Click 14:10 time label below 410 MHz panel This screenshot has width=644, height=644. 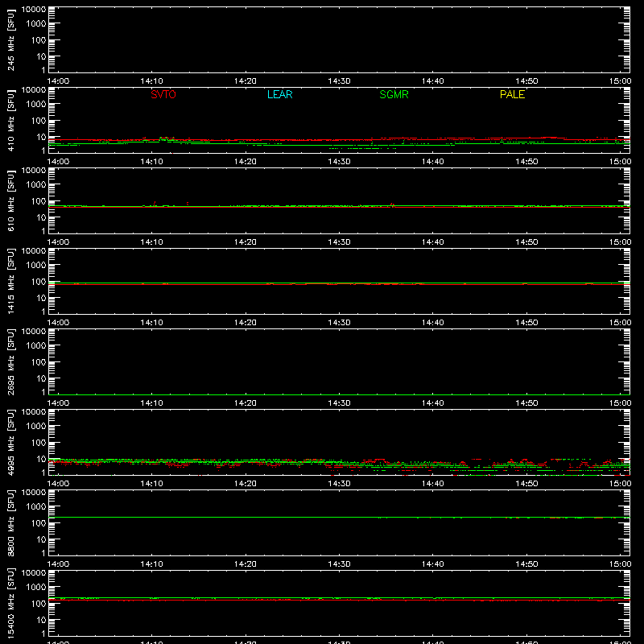pos(151,162)
